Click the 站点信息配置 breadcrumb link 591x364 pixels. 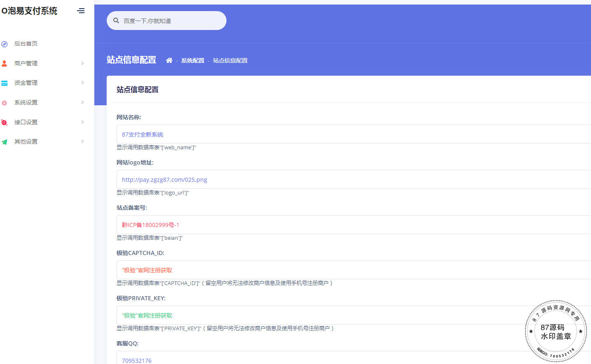pos(230,60)
